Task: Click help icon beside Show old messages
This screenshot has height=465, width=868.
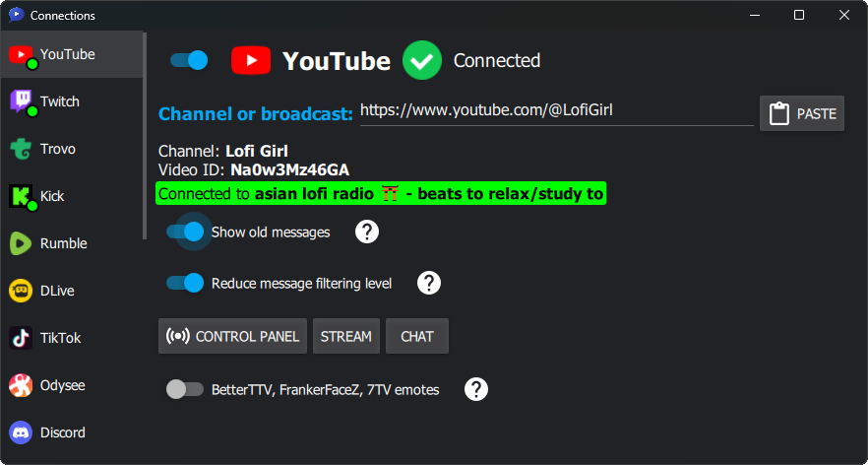Action: coord(367,232)
